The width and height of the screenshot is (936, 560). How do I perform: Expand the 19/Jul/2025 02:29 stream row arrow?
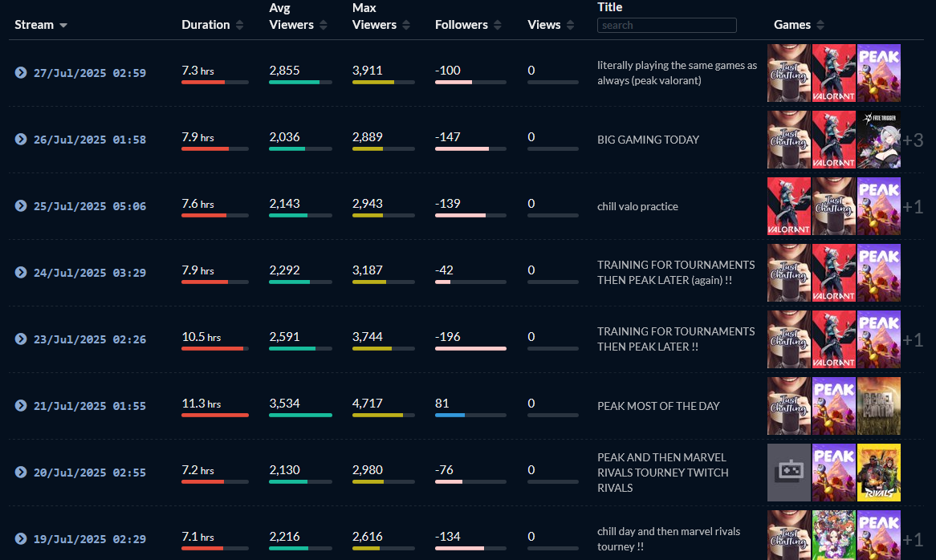(21, 538)
